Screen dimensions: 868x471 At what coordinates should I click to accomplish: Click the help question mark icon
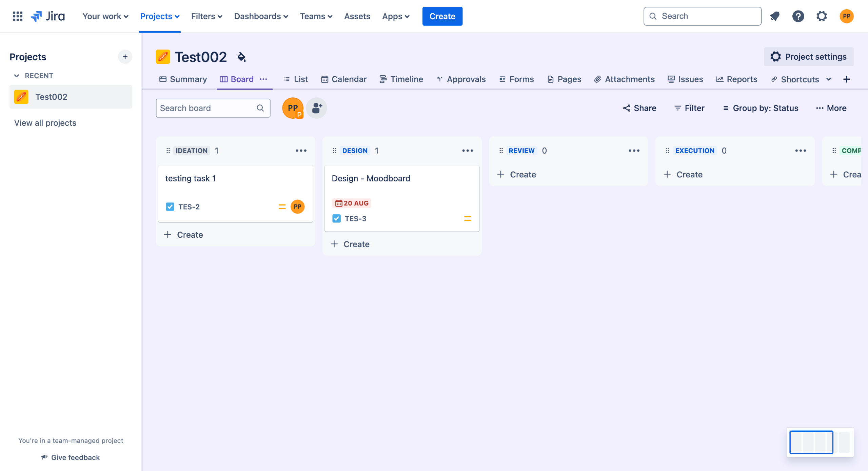click(798, 16)
